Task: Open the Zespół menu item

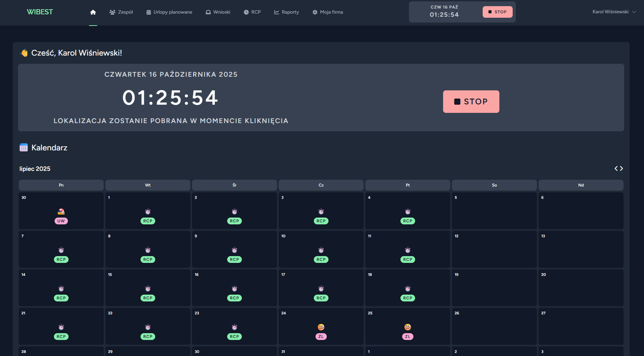Action: [121, 12]
